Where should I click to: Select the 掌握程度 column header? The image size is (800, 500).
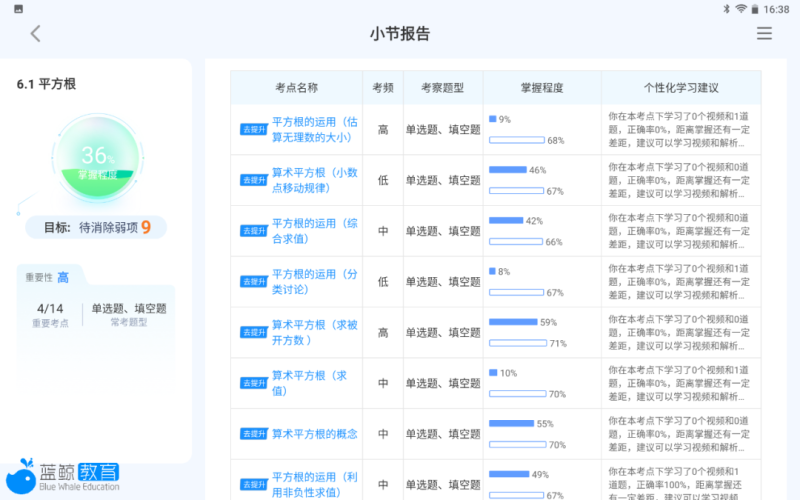tap(542, 88)
